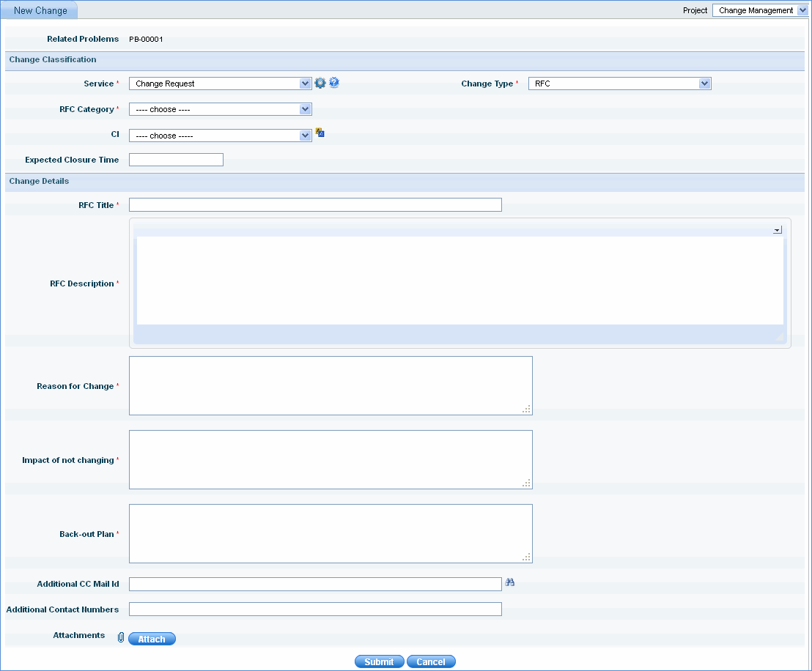Screen dimensions: 812x671
Task: Select the New Change tab
Action: click(40, 11)
